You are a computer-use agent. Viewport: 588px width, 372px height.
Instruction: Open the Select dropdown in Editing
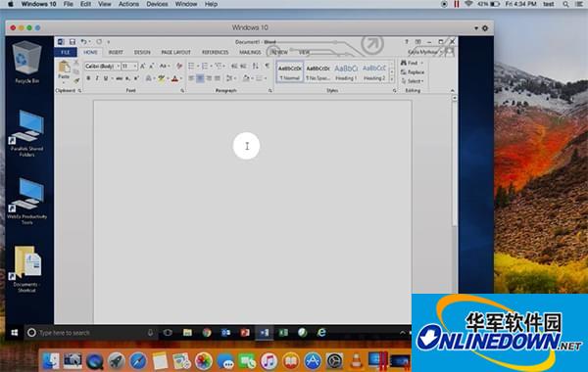click(413, 81)
